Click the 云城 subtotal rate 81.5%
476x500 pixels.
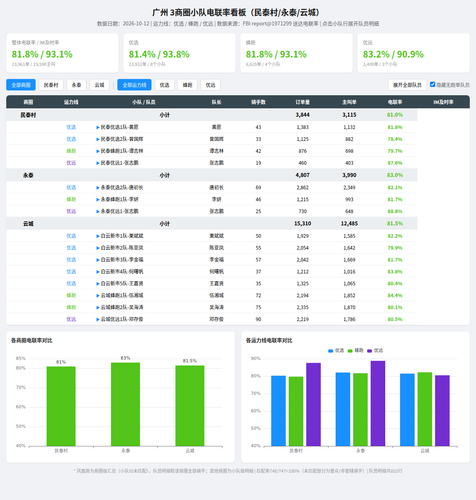395,224
